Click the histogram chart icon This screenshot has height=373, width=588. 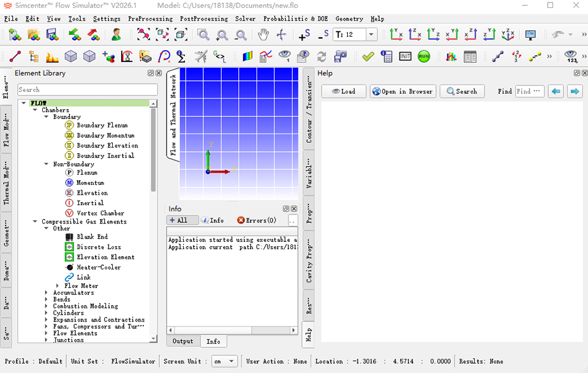coord(451,56)
